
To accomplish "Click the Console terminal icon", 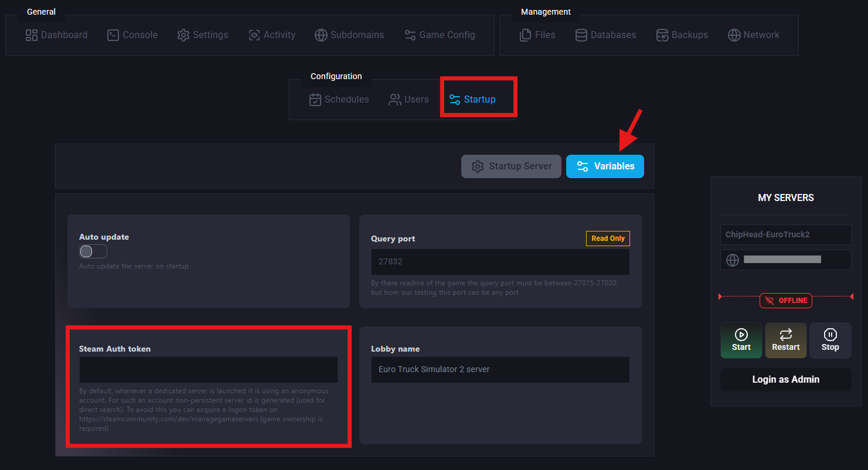I will click(113, 35).
